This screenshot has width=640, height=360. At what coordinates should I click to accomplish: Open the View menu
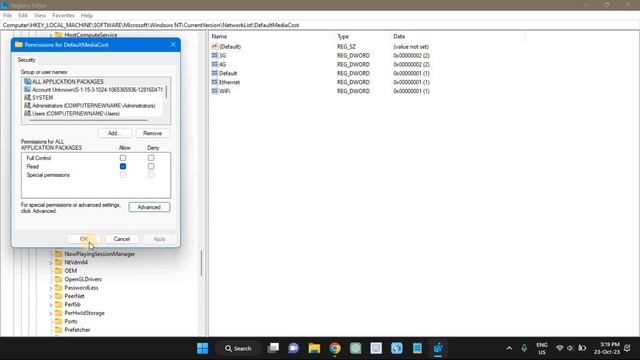coord(40,16)
